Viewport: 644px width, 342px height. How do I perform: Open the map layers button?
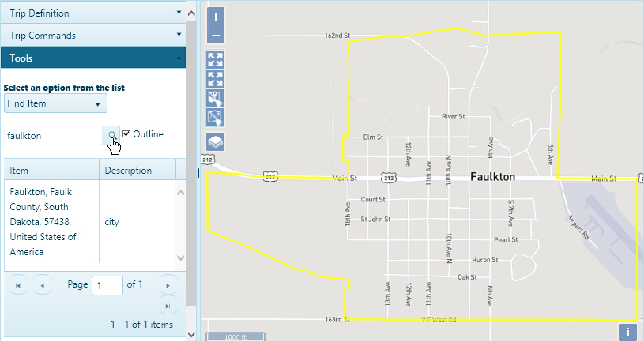[216, 142]
